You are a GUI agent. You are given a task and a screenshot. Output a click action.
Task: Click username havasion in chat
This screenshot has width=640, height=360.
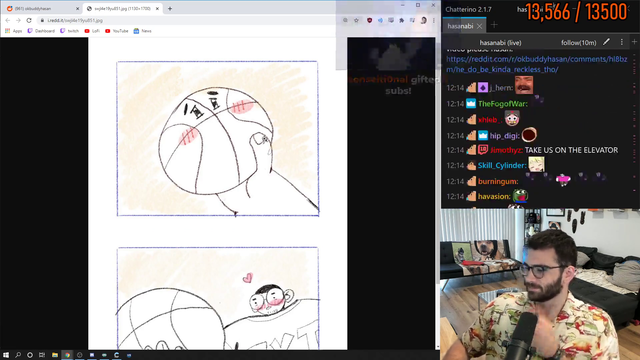click(x=494, y=196)
